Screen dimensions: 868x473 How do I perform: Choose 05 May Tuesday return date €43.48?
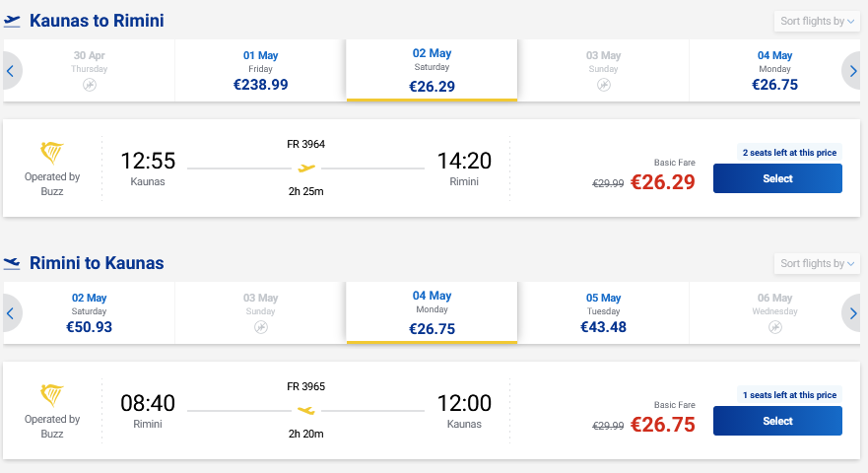(604, 313)
